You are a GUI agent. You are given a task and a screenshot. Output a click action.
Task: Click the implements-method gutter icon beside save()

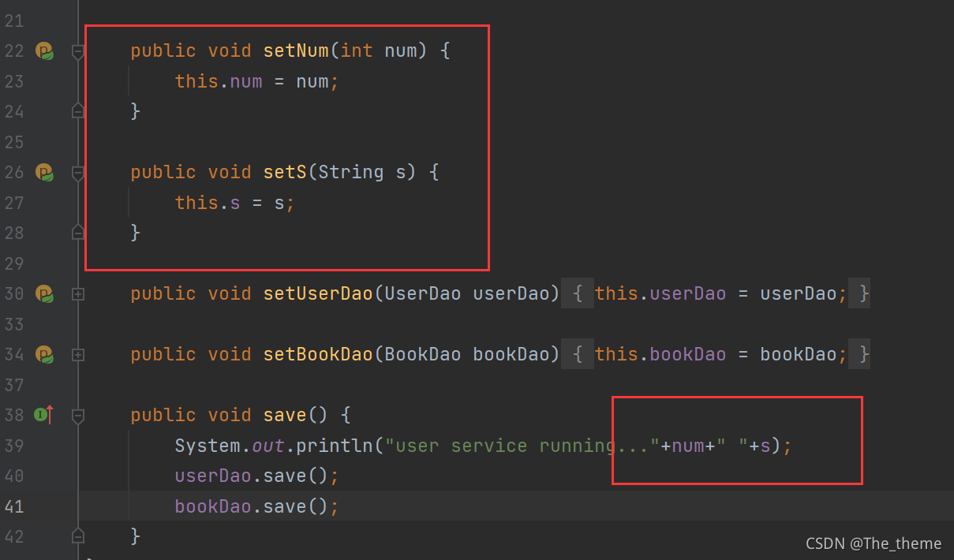click(43, 415)
